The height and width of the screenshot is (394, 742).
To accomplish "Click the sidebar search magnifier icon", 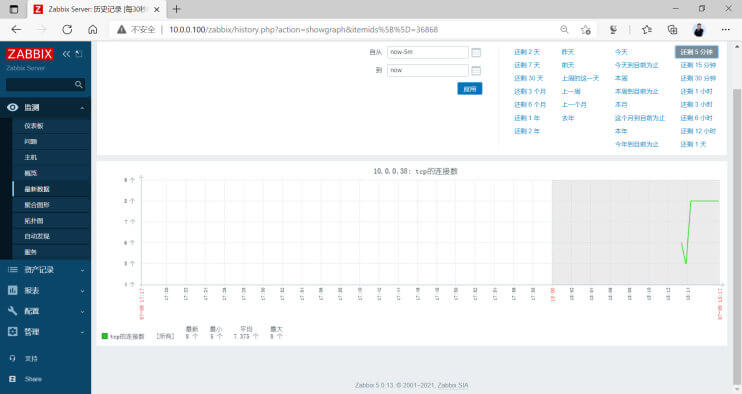I will point(79,85).
